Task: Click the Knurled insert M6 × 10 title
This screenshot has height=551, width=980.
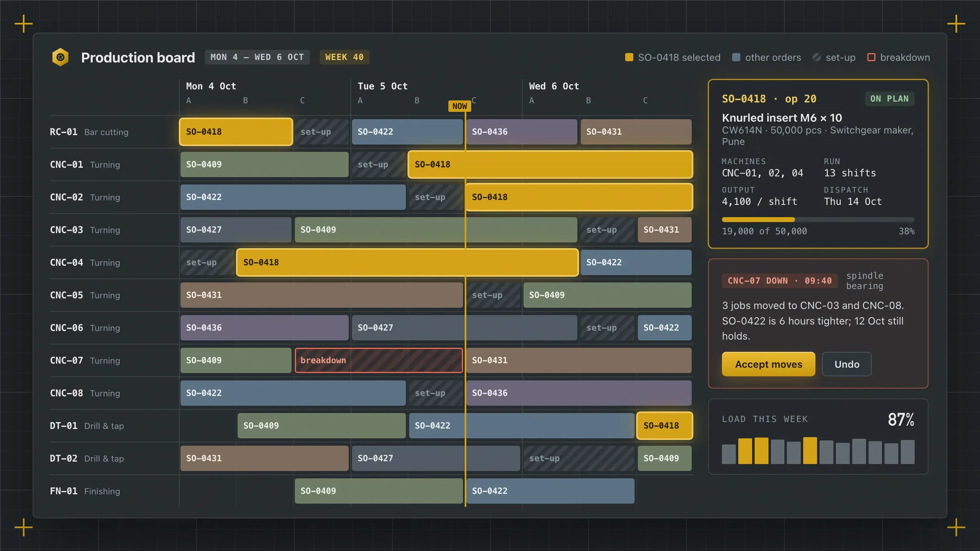Action: pyautogui.click(x=782, y=118)
